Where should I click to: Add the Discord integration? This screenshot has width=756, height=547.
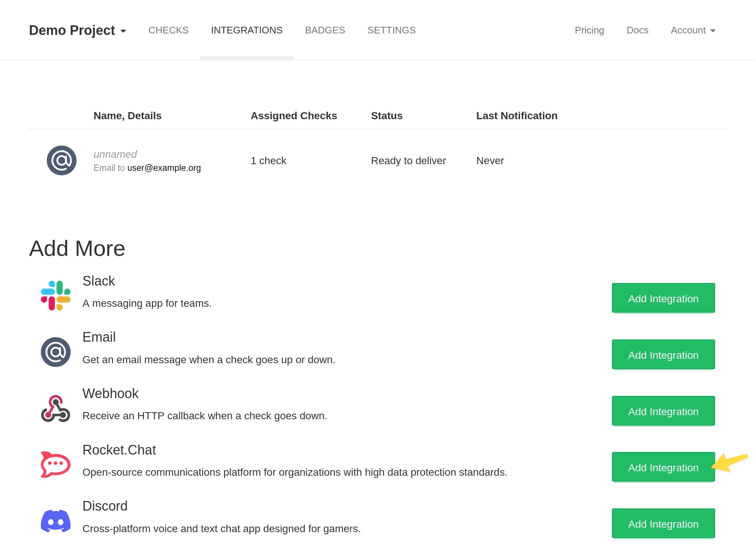pos(663,524)
